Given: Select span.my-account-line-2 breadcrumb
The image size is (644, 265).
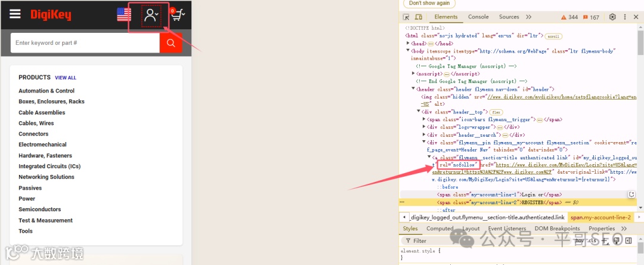Looking at the screenshot, I should point(600,217).
